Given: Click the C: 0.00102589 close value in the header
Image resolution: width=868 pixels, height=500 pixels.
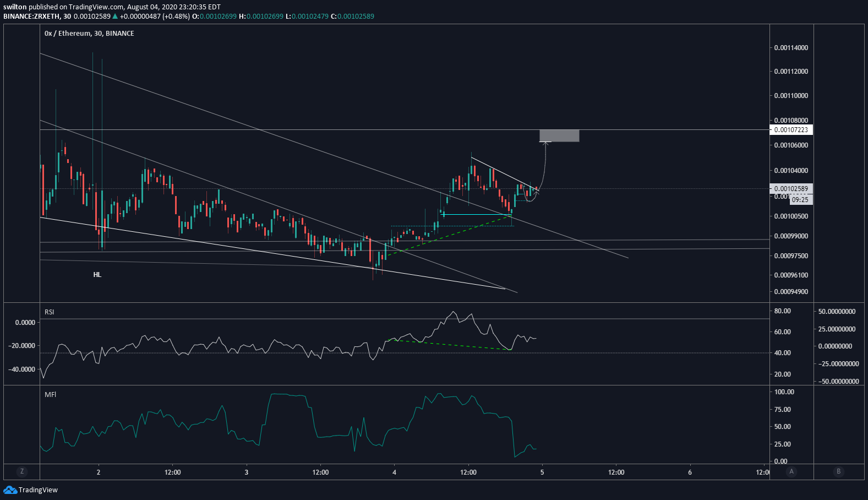Looking at the screenshot, I should [352, 16].
